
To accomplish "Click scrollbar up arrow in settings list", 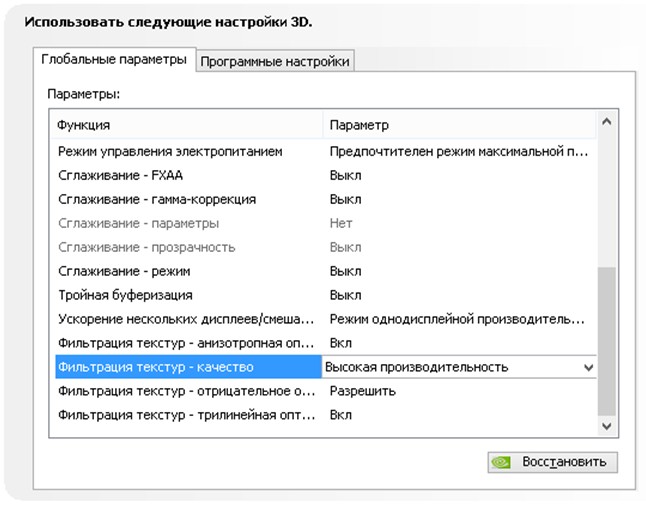I will [x=606, y=125].
